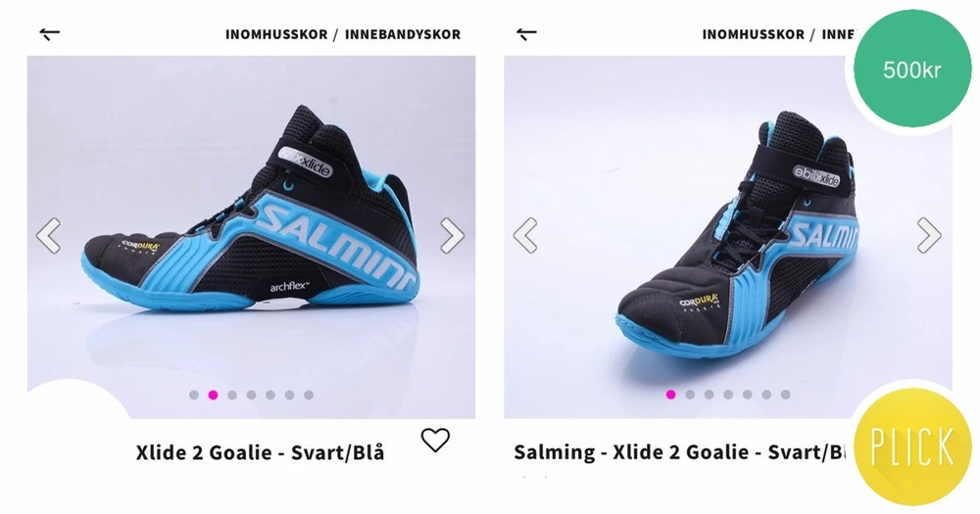
Task: Tap the yellow PLICK logo badge
Action: (911, 445)
